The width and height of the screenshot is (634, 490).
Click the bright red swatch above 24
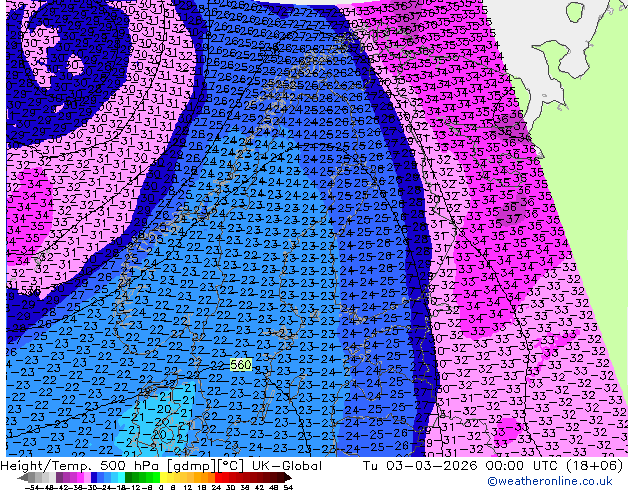pos(218,477)
